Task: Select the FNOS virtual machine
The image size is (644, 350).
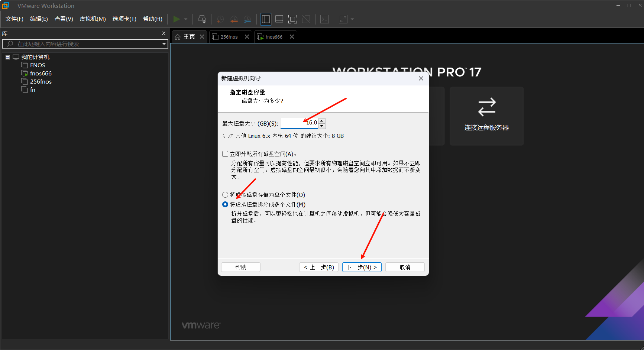Action: point(38,65)
